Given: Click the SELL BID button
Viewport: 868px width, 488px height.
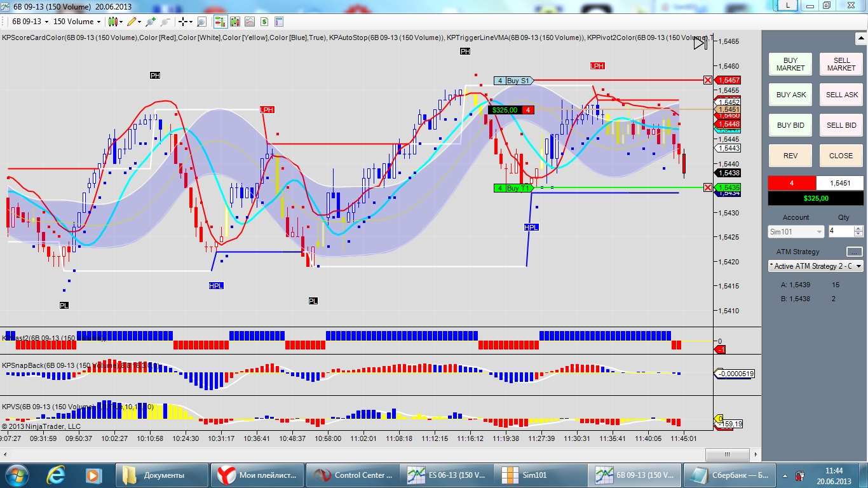Looking at the screenshot, I should click(841, 125).
